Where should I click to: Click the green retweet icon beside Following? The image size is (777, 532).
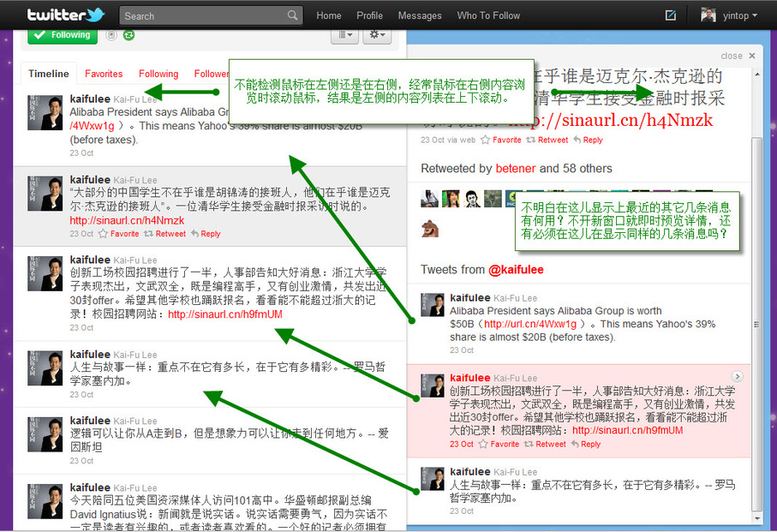129,35
